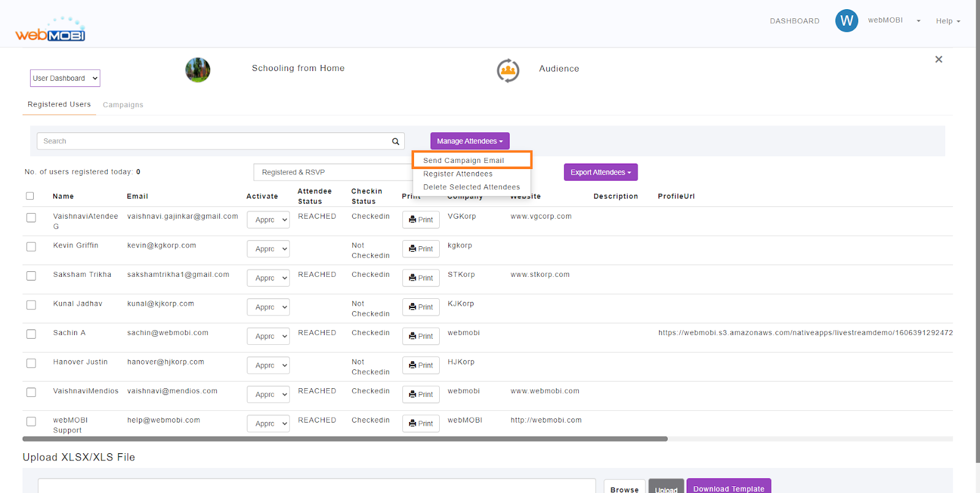The image size is (980, 493).
Task: Check the Saksham Trikha row checkbox
Action: tap(31, 276)
